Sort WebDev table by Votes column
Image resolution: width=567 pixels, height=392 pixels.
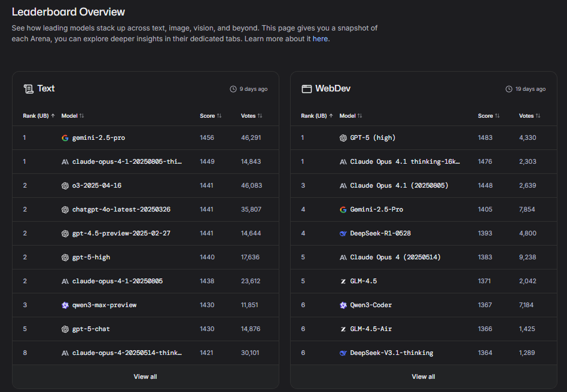point(529,115)
